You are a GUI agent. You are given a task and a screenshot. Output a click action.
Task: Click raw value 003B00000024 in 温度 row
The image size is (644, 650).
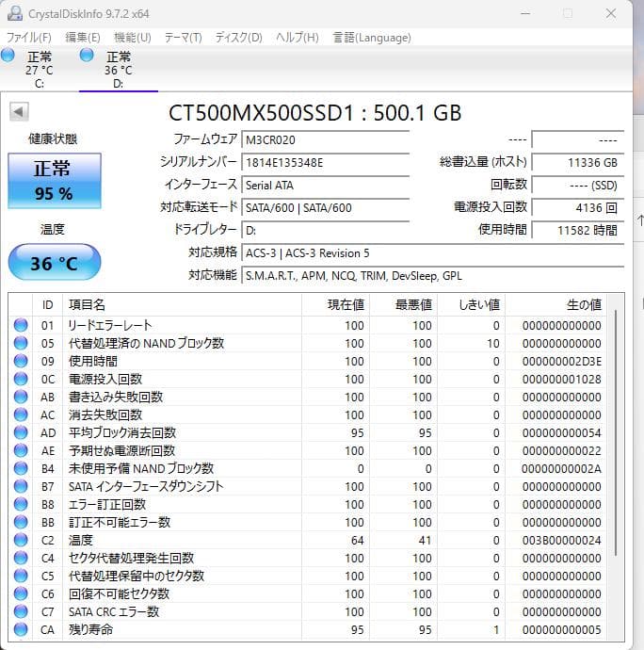561,540
